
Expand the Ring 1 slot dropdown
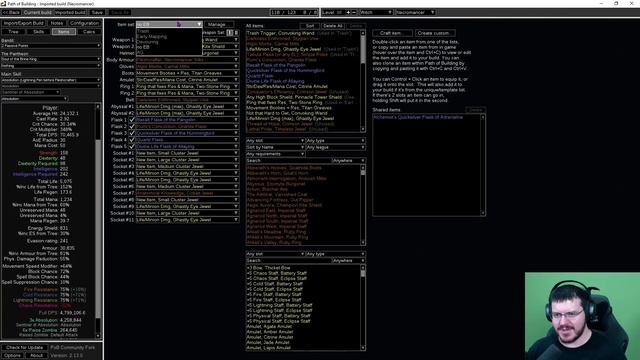(x=187, y=87)
